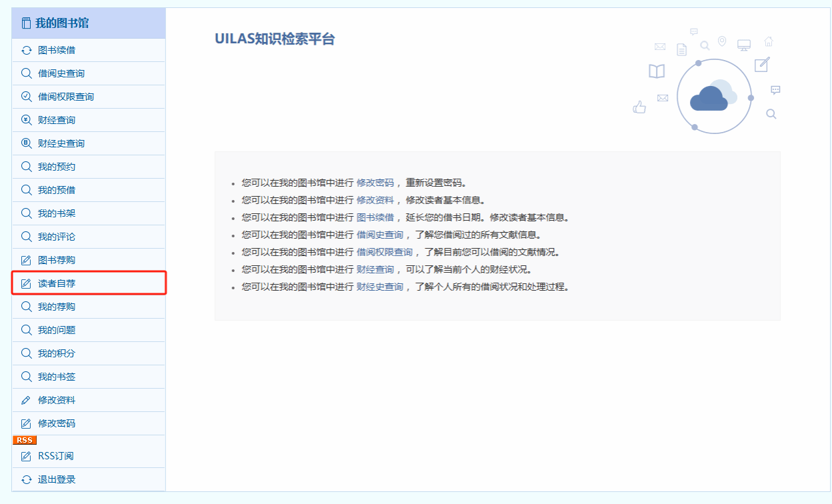Click the magnifier icon beside 我的问题
The image size is (832, 504).
tap(27, 330)
